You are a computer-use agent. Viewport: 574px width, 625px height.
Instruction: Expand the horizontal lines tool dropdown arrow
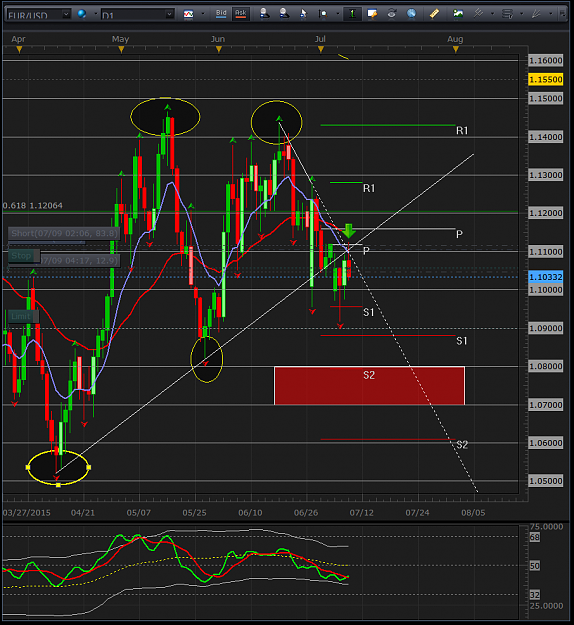[x=521, y=14]
